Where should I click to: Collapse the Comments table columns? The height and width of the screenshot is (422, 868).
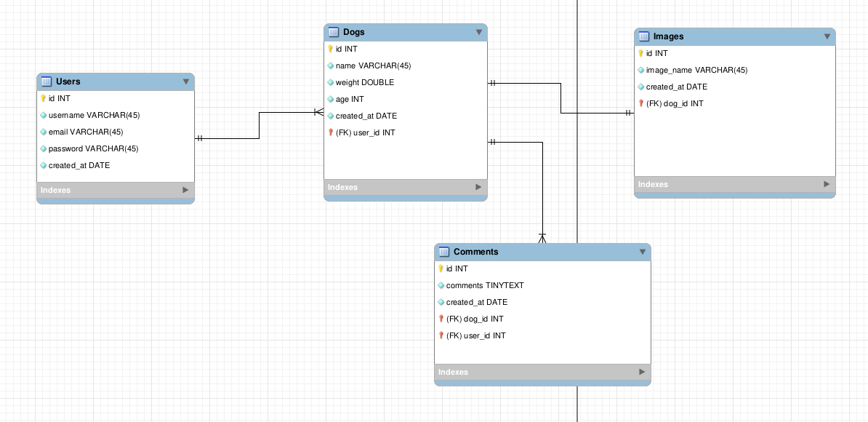[x=643, y=252]
